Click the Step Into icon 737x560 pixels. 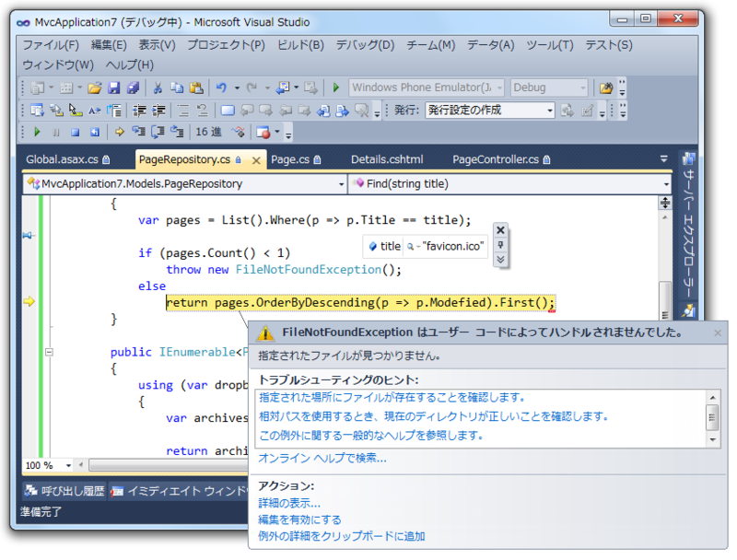pyautogui.click(x=138, y=132)
